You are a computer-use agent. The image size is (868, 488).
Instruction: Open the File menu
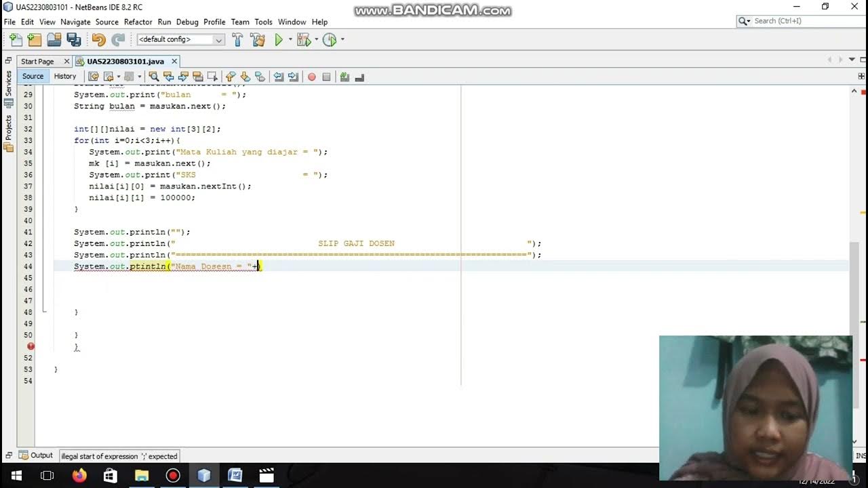click(x=9, y=22)
